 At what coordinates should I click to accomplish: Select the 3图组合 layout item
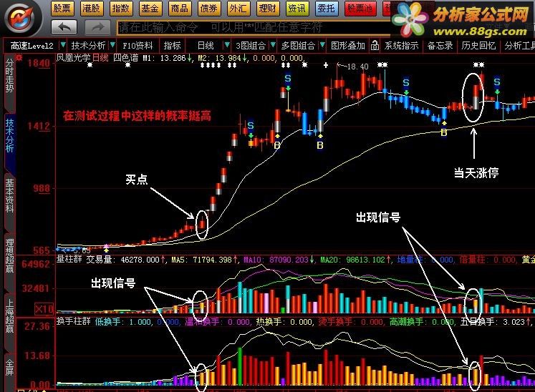click(251, 46)
